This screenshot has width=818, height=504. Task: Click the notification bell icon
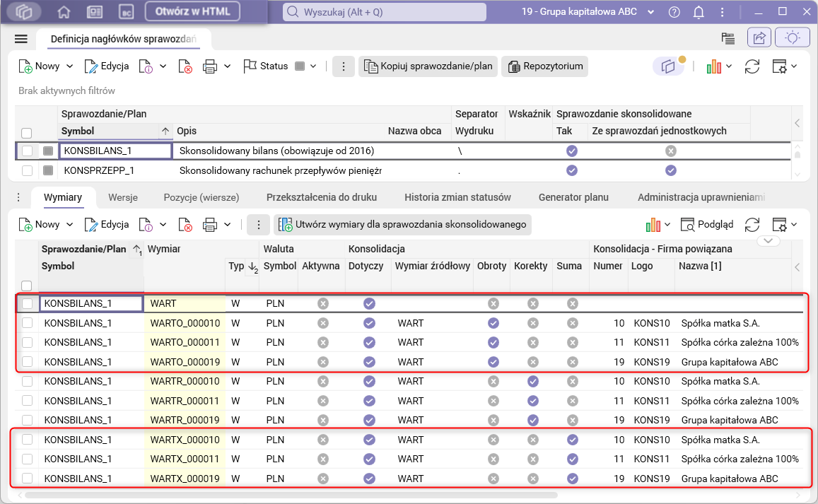click(x=699, y=11)
